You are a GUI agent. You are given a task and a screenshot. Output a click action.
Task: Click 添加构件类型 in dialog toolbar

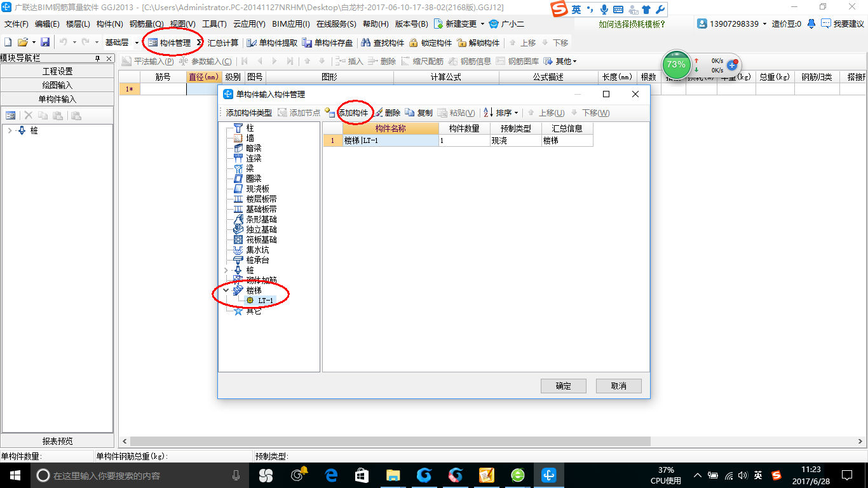click(x=248, y=112)
